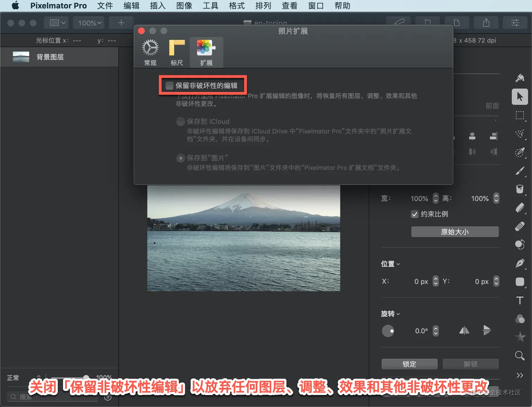This screenshot has width=532, height=407.
Task: Adjust the height (高) percentage stepper
Action: pos(496,199)
